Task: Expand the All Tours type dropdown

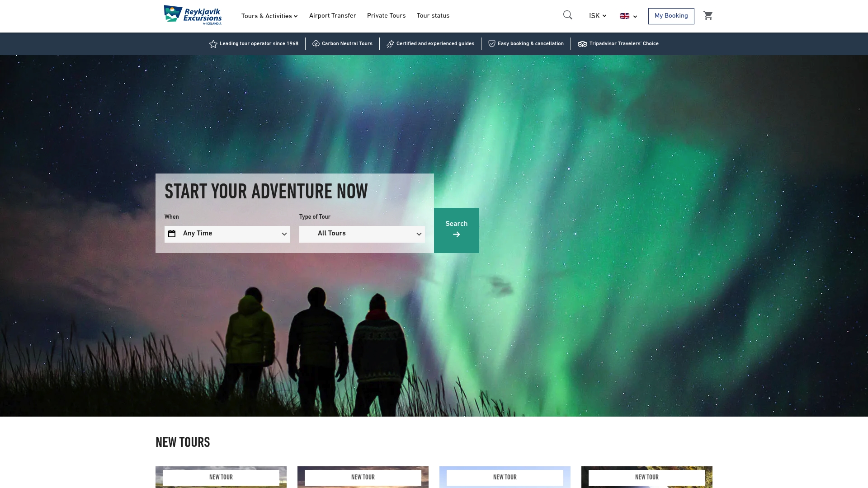Action: coord(362,234)
